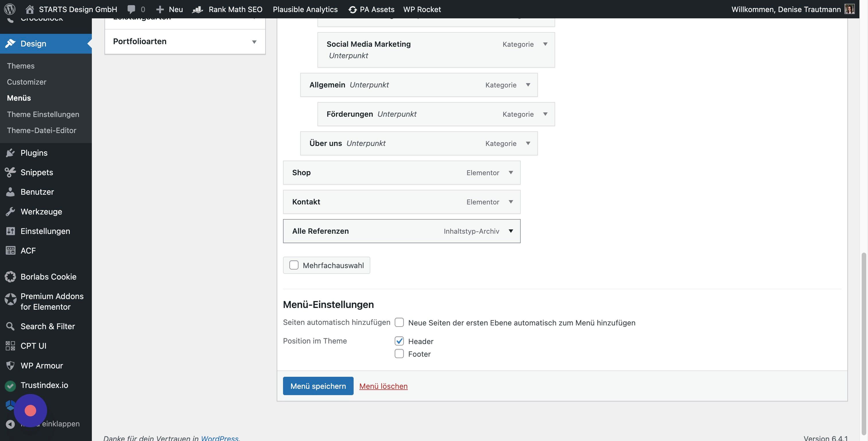Open the comments bubble icon
This screenshot has height=441, width=868.
point(131,9)
